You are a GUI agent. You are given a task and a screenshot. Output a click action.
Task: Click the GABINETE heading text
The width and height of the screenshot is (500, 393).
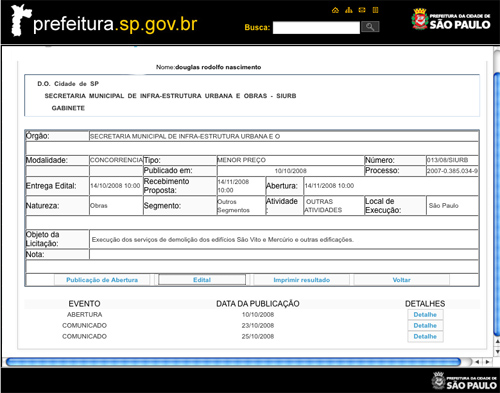coord(68,108)
